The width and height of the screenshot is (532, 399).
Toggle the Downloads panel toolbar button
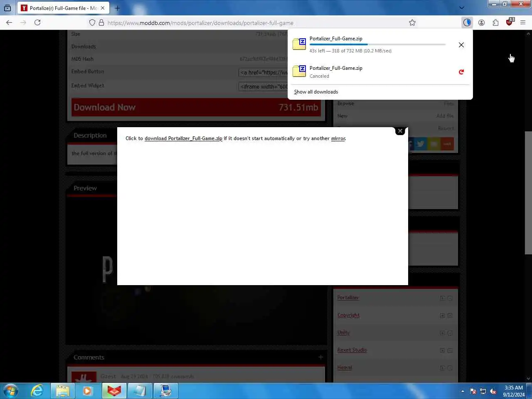click(467, 22)
